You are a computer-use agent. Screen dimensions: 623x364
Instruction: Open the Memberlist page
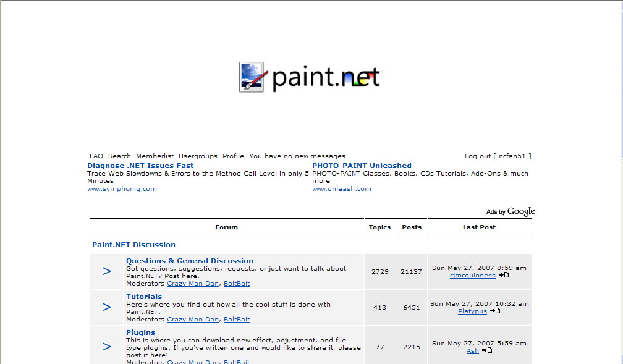(155, 156)
